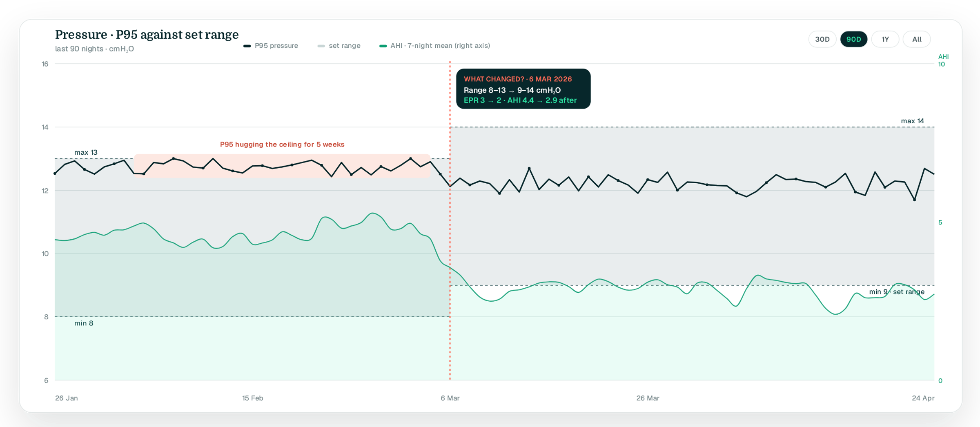
Task: Click the left axis value 16
Action: 45,64
